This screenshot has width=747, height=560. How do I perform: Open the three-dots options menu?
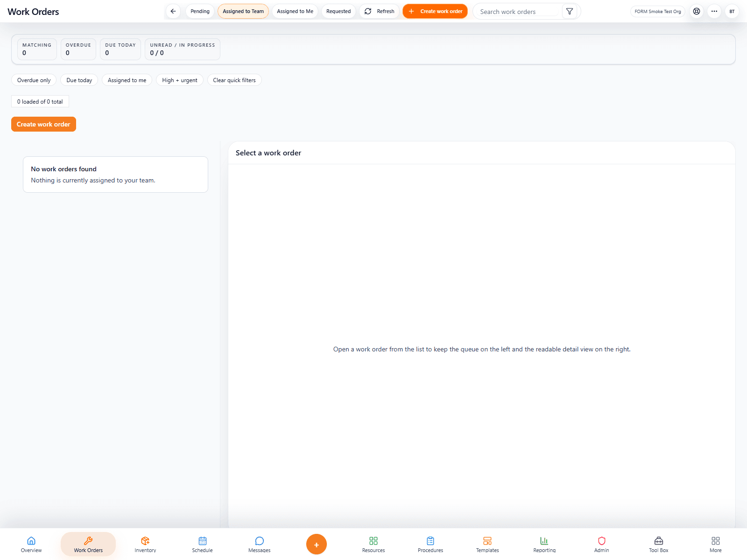(714, 11)
